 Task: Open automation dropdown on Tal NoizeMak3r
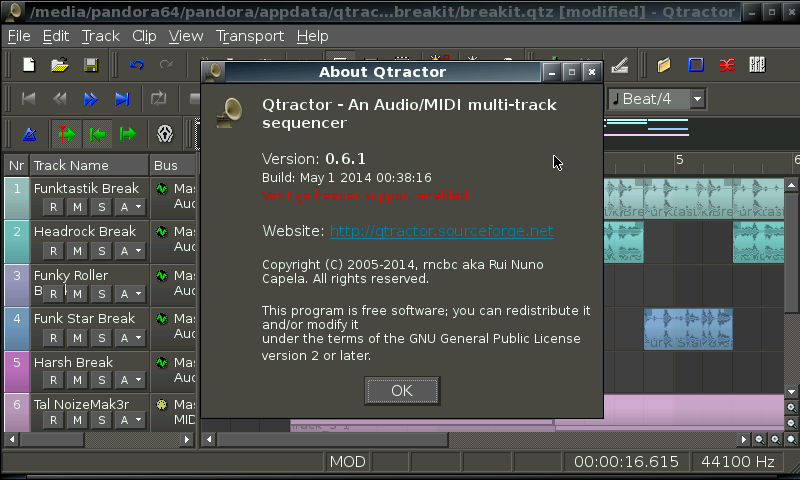pyautogui.click(x=131, y=420)
